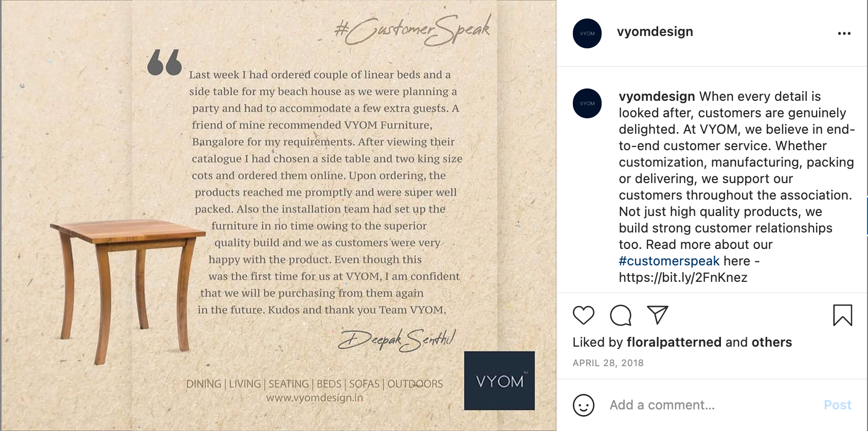Open vyomdesign username in caption
This screenshot has height=431, width=868.
click(x=657, y=97)
